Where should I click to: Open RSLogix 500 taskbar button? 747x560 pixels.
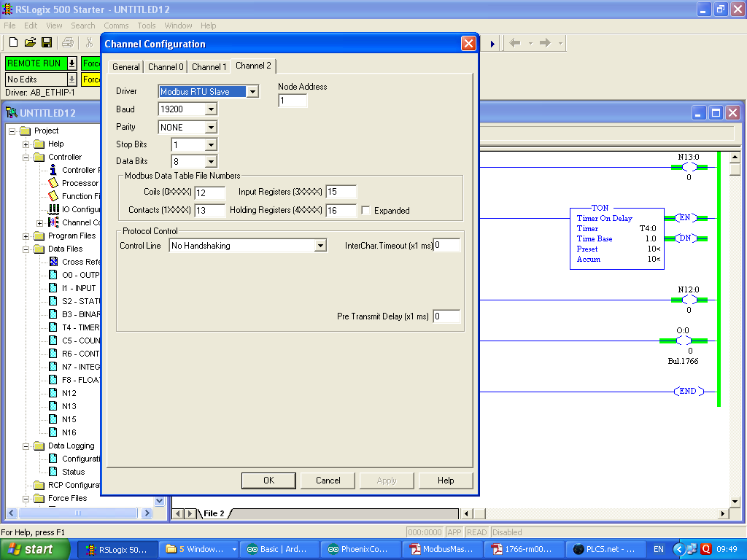click(117, 549)
